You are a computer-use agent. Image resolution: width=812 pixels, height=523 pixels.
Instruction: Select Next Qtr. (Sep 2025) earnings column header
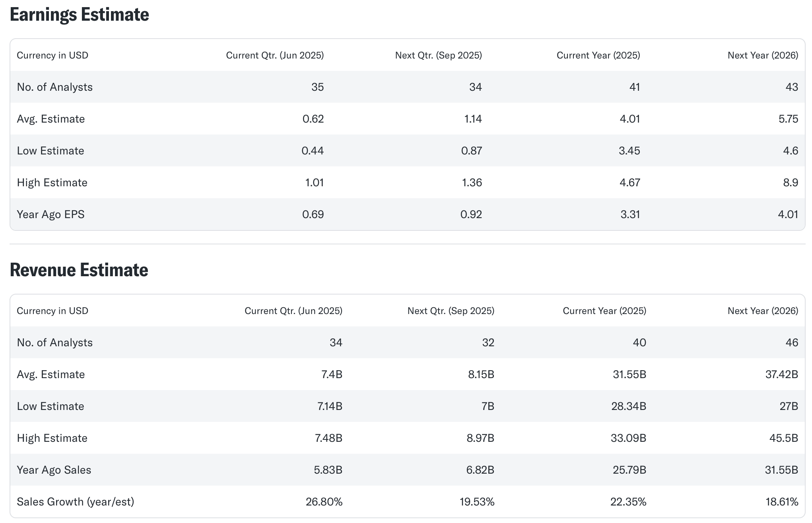click(438, 55)
